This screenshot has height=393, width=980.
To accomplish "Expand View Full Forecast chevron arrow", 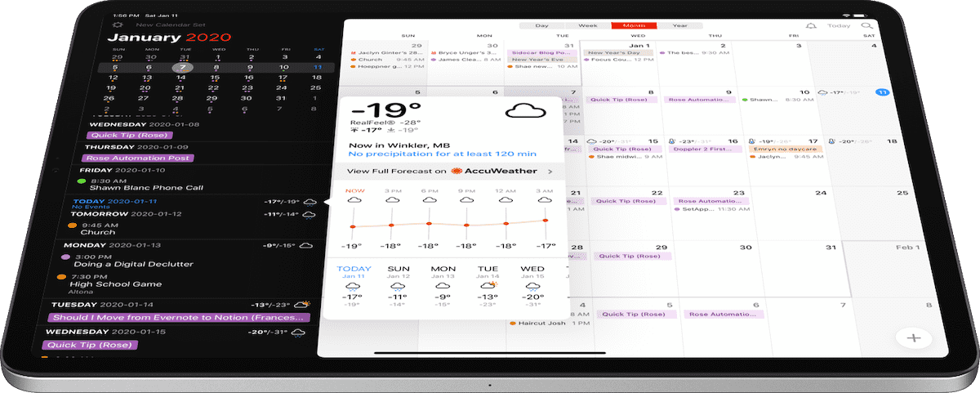I will [x=550, y=172].
